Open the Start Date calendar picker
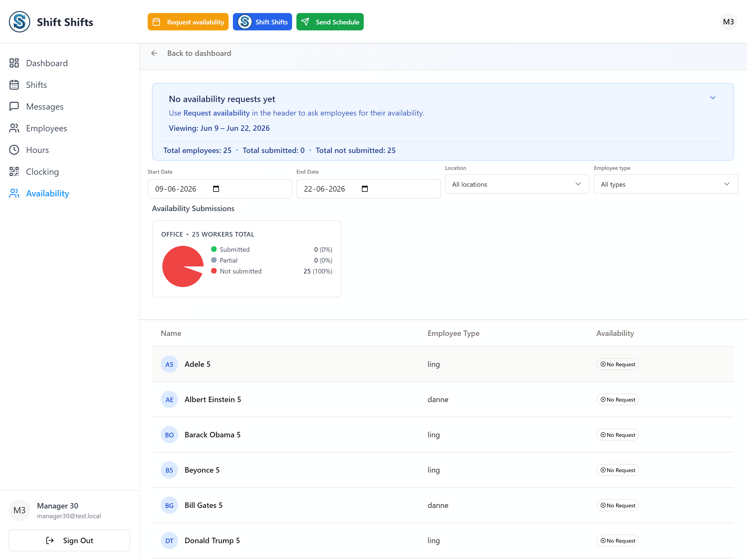 point(216,189)
